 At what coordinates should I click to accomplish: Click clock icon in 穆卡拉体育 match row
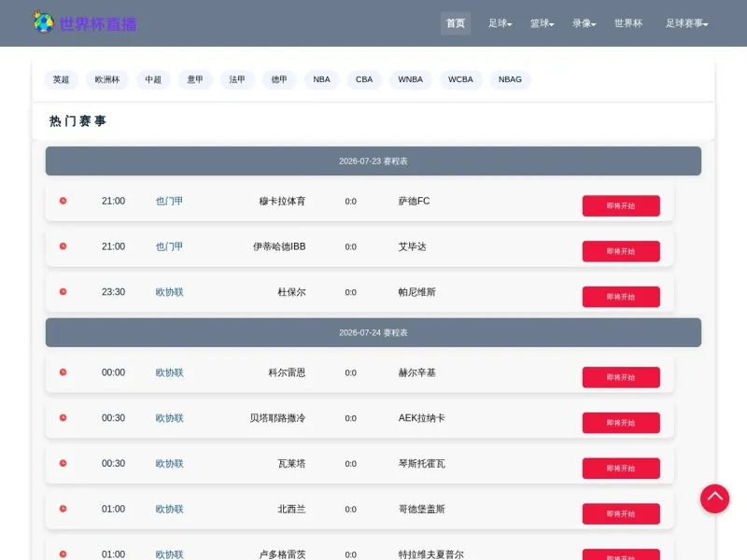point(63,201)
